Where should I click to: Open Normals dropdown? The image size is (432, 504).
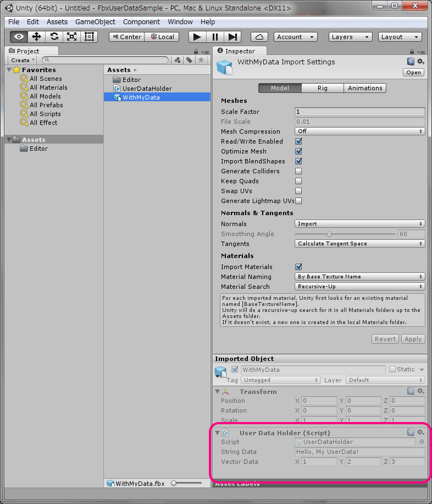(x=360, y=224)
